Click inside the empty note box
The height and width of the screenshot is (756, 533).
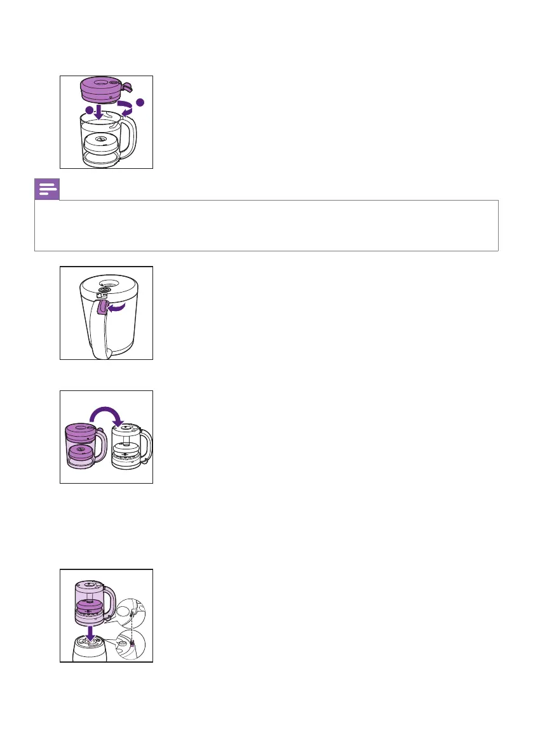pyautogui.click(x=266, y=225)
